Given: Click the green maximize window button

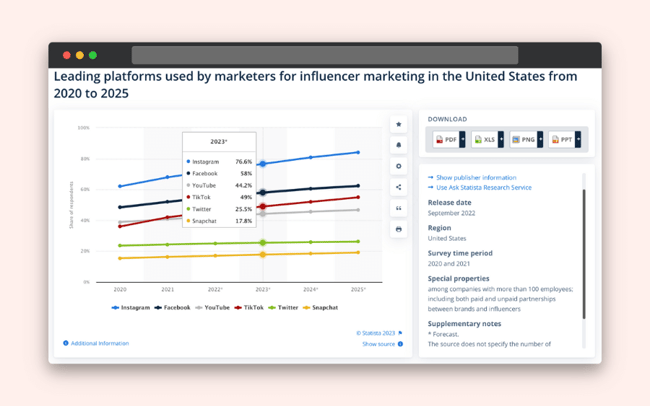Looking at the screenshot, I should 93,55.
